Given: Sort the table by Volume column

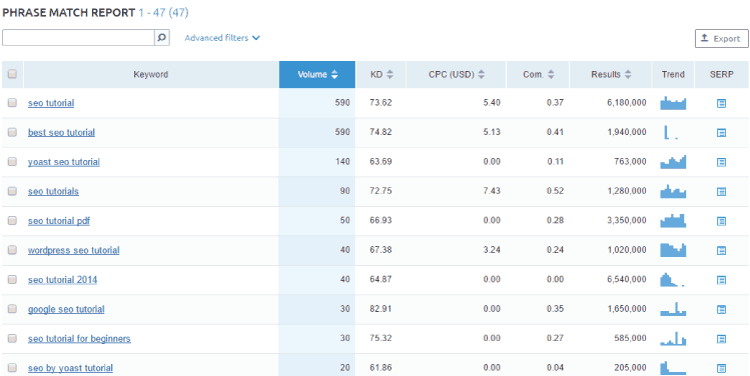Looking at the screenshot, I should (317, 75).
